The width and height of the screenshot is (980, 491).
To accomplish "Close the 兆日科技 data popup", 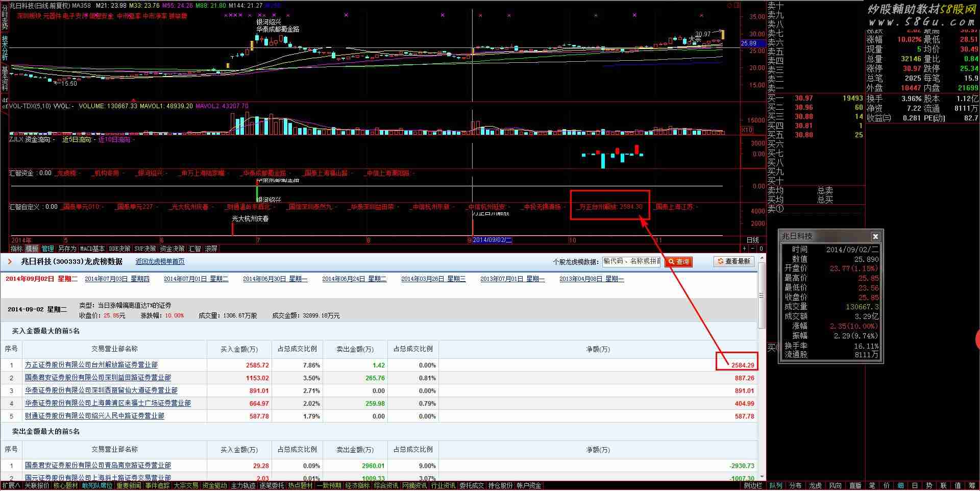I will click(x=875, y=236).
